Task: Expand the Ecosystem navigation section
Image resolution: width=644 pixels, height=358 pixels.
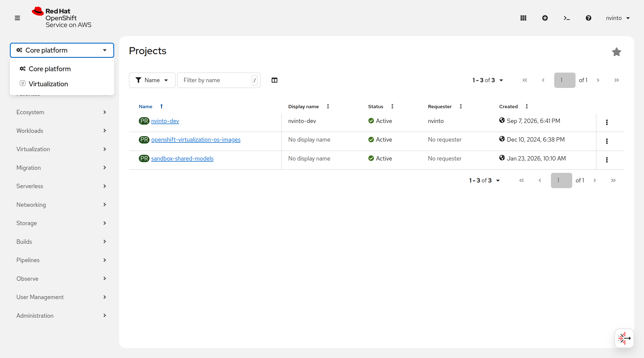Action: 62,112
